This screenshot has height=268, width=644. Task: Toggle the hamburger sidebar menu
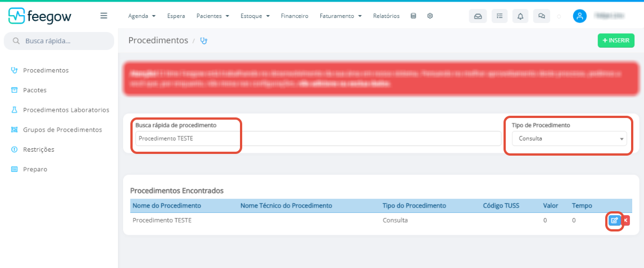(104, 16)
